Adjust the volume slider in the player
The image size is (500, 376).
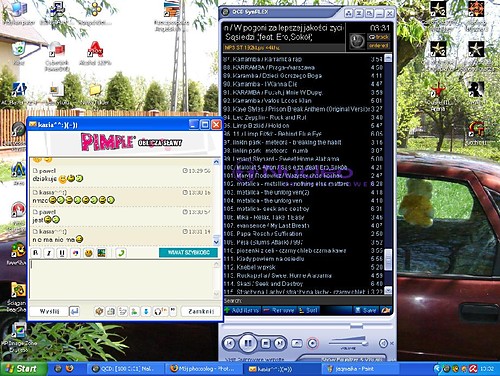[x=348, y=342]
